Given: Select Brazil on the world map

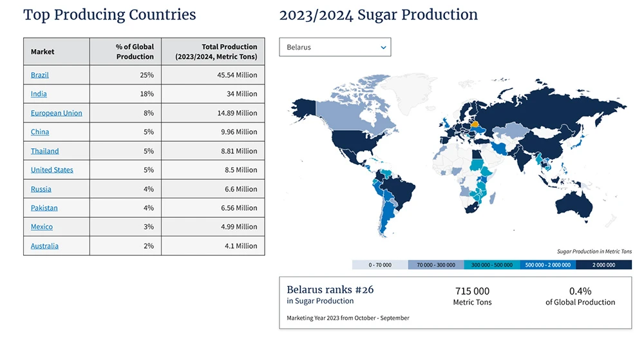Looking at the screenshot, I should click(399, 191).
